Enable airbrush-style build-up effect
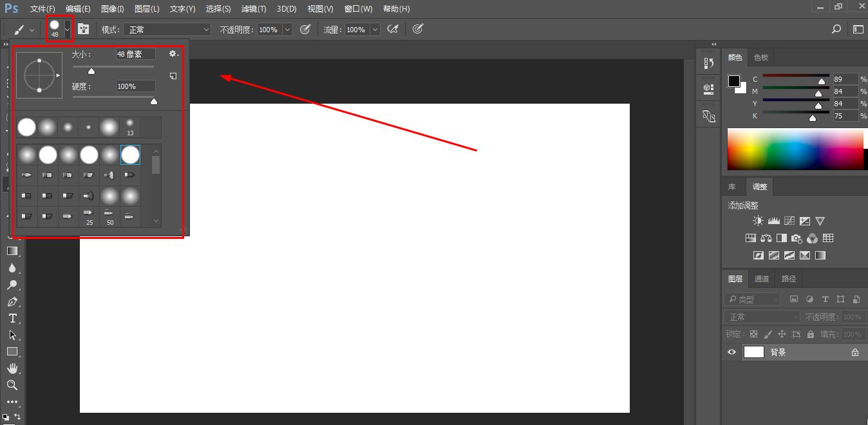 393,29
